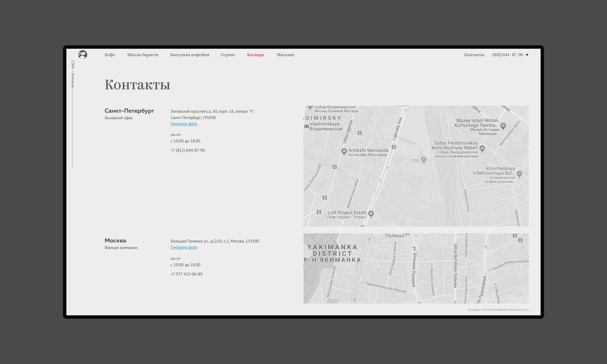Open the Магазин section
The image size is (607, 364).
point(285,55)
